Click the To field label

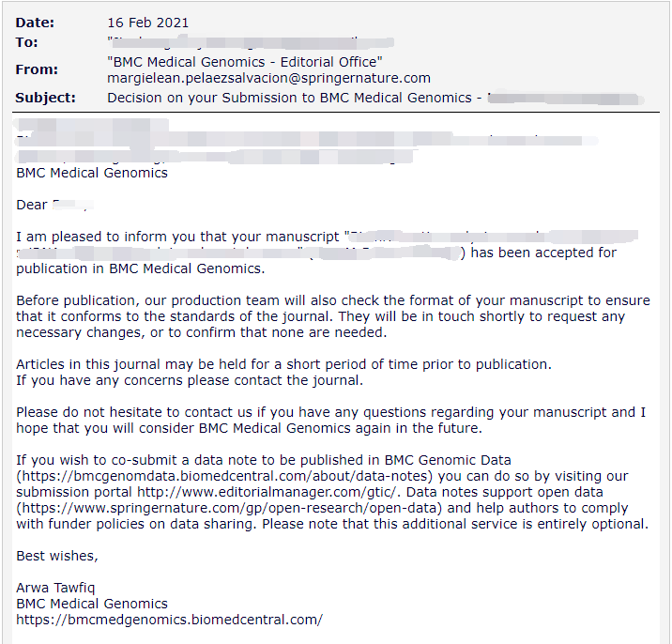(26, 42)
